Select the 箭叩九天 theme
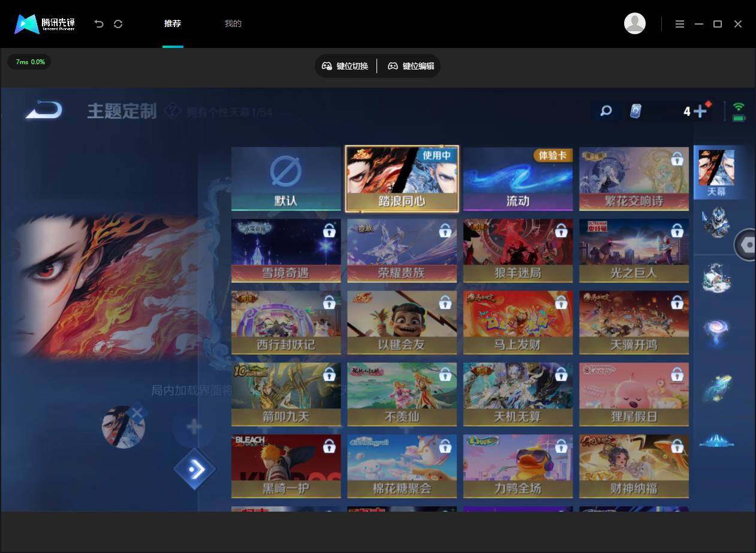The height and width of the screenshot is (553, 756). click(286, 395)
